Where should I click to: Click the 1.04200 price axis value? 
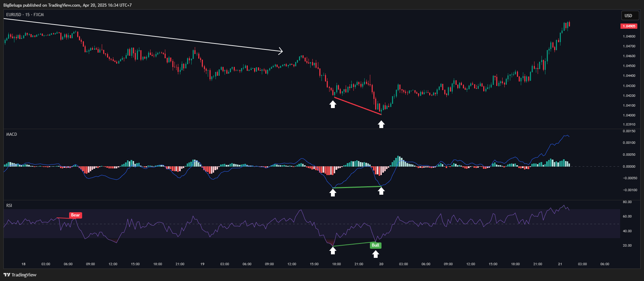point(629,95)
